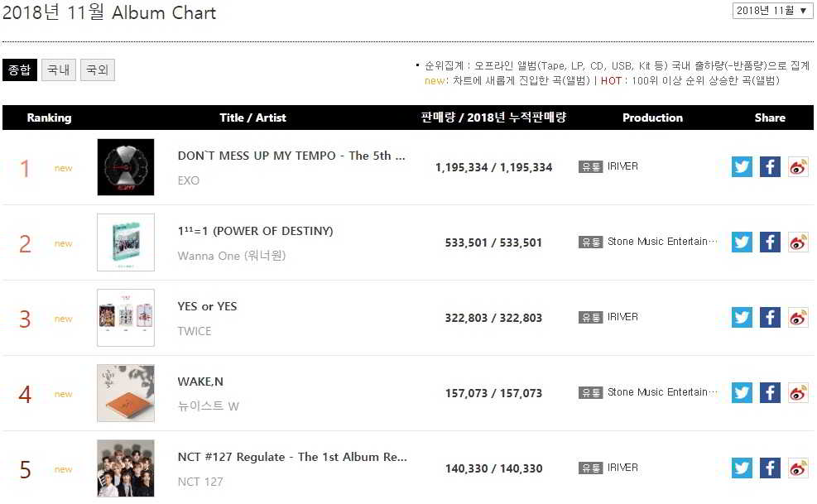The width and height of the screenshot is (817, 504).
Task: Share EXO album on Twitter
Action: coord(742,167)
